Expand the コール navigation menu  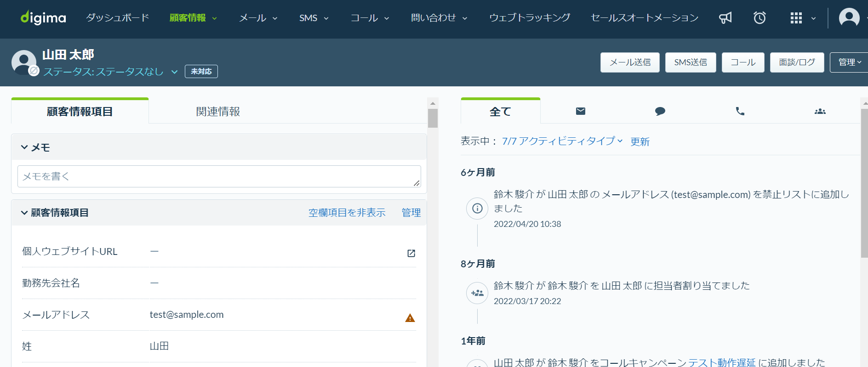[x=370, y=18]
